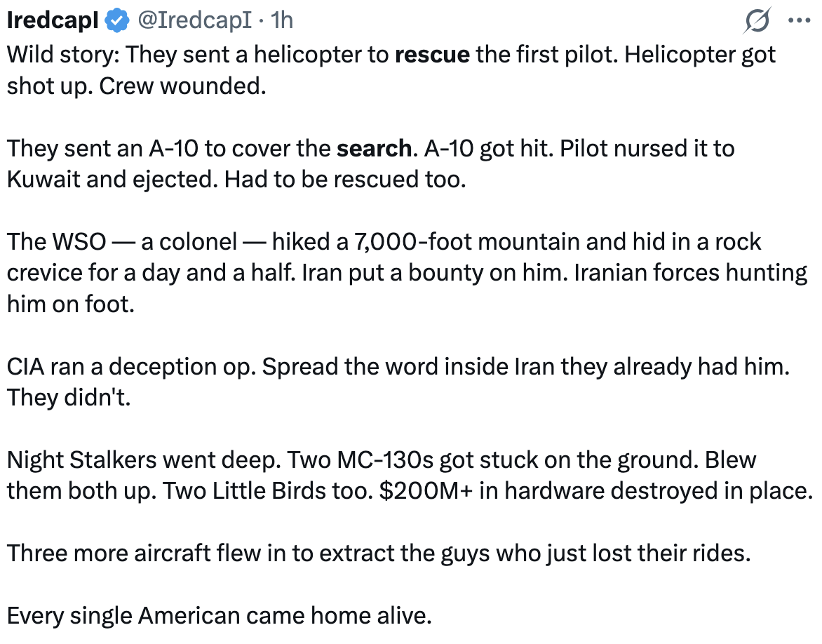Screen dimensions: 822x644
Task: Open the 1h timestamp permalink
Action: click(282, 20)
